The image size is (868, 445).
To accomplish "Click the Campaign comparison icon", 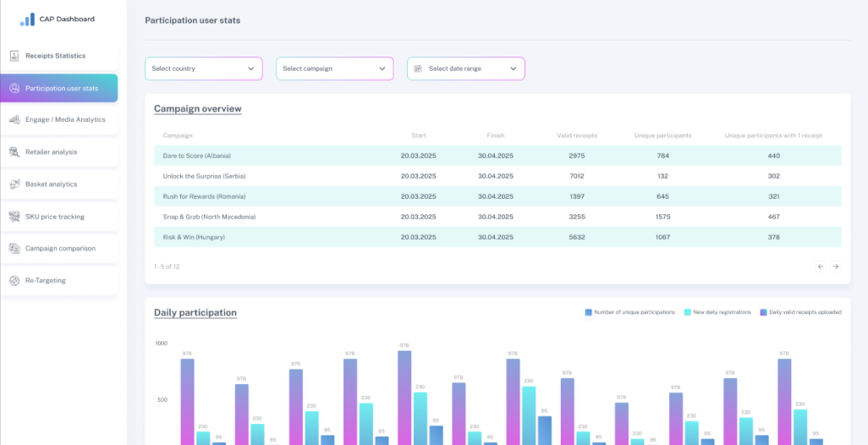I will click(x=14, y=249).
